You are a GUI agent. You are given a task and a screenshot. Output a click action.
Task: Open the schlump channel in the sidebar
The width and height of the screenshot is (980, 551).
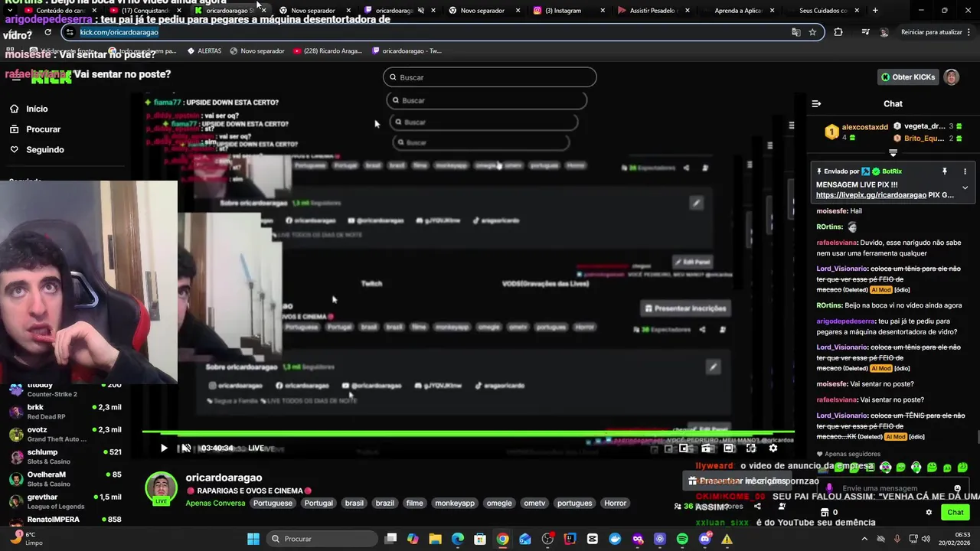point(65,456)
